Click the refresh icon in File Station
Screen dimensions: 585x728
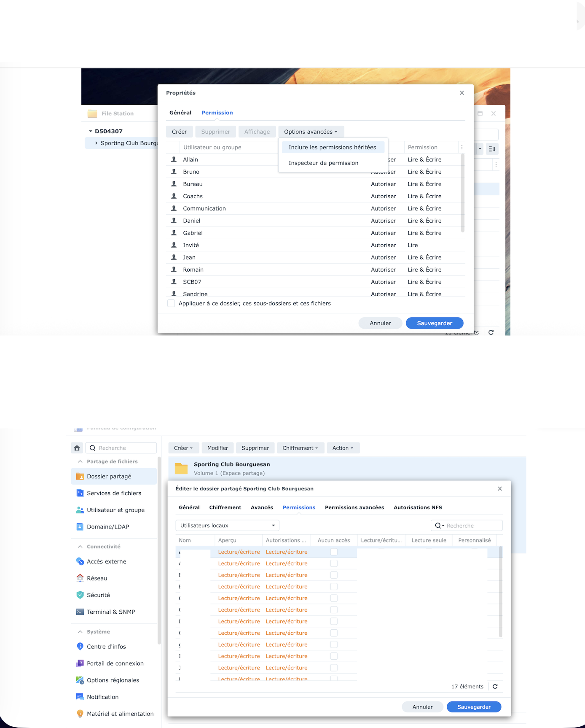tap(491, 332)
